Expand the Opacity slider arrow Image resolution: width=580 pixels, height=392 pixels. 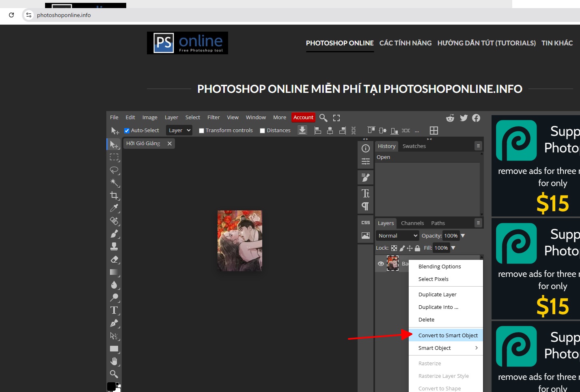click(463, 236)
